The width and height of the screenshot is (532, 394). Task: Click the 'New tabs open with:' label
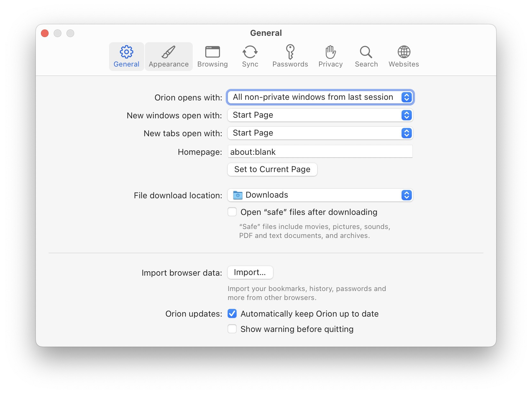[183, 133]
